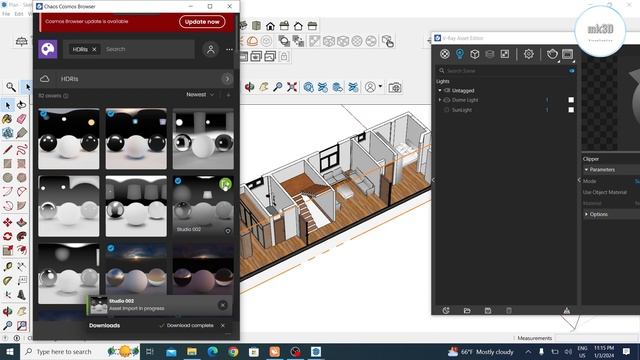Select first HDRI thumbnail with orange light

[x=69, y=139]
